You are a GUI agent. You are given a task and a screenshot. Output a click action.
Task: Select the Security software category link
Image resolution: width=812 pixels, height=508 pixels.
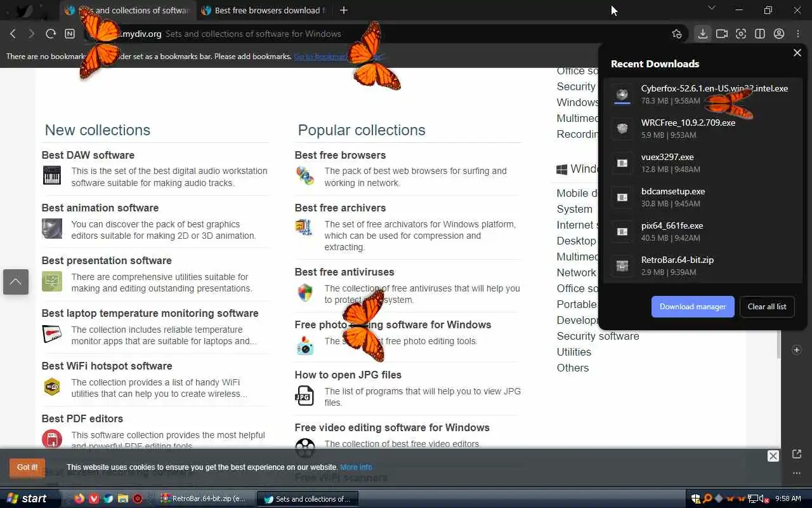pos(598,336)
